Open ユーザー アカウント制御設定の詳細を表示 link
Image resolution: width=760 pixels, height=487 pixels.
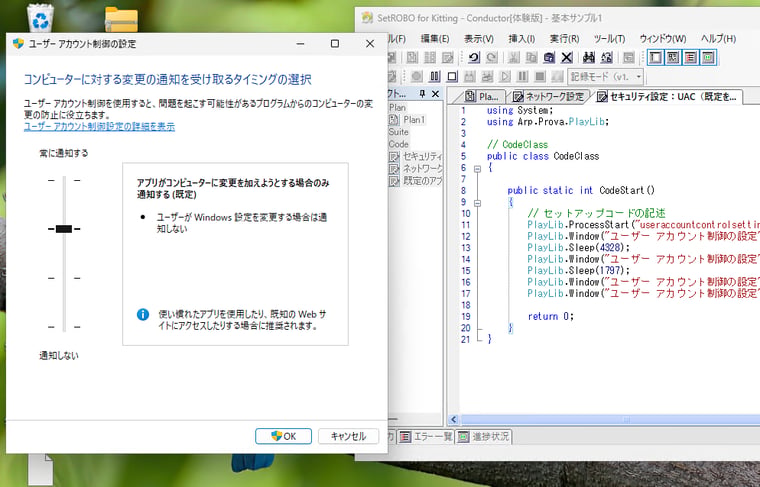coord(99,126)
